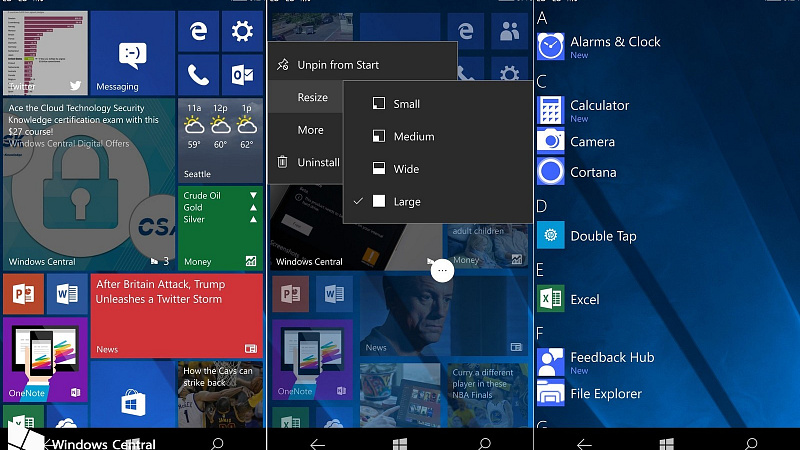
Task: Open the Phone dialer tile on undimmed Start
Action: tap(198, 75)
